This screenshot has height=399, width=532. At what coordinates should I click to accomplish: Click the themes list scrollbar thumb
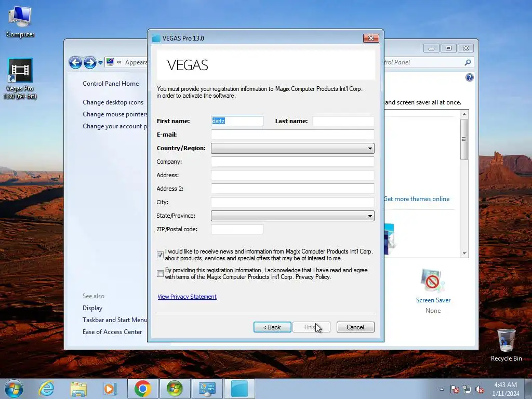464,139
